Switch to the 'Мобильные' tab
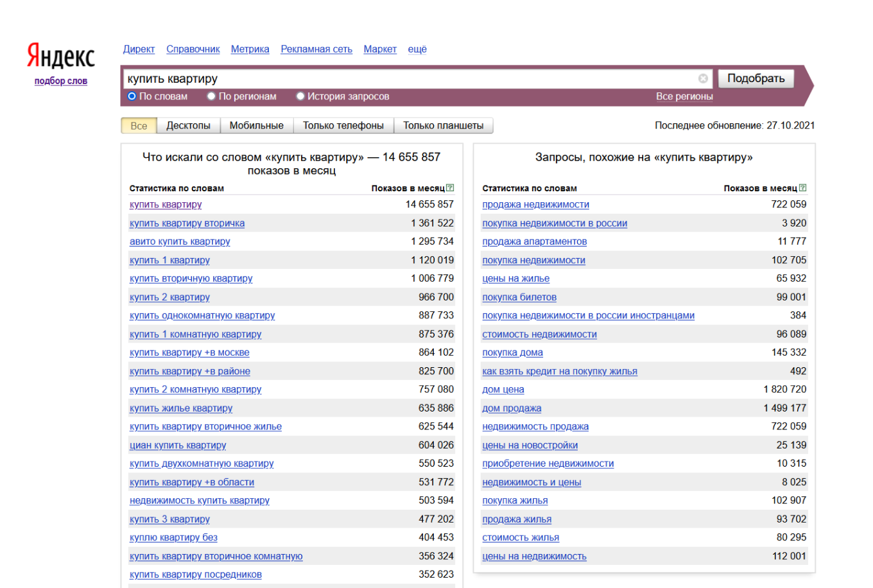 (256, 126)
